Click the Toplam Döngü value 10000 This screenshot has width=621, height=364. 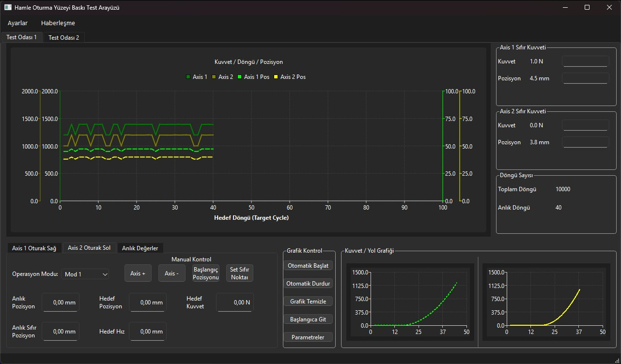coord(563,189)
